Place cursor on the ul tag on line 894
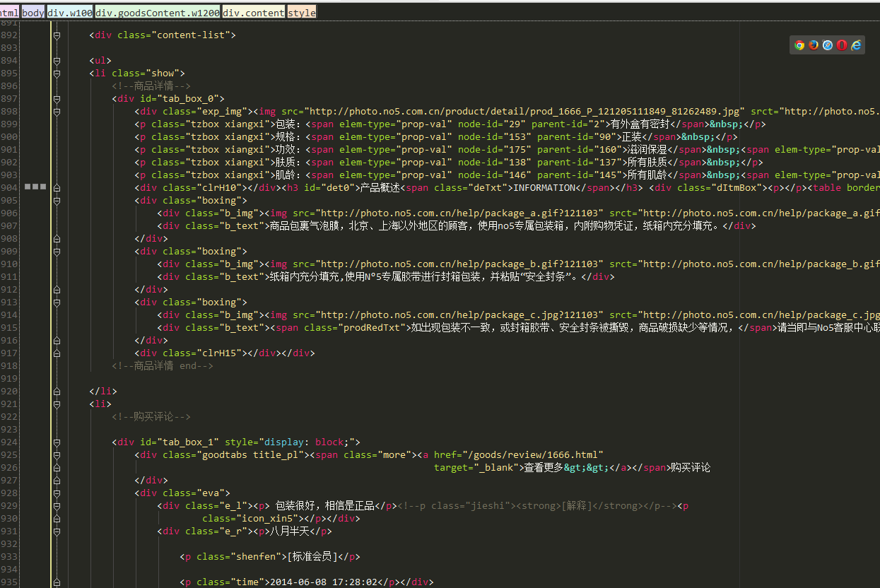The image size is (880, 588). [x=100, y=61]
